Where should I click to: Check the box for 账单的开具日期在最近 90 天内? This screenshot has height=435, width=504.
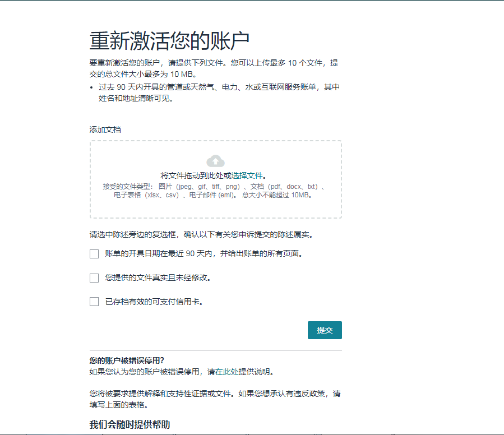pyautogui.click(x=94, y=254)
